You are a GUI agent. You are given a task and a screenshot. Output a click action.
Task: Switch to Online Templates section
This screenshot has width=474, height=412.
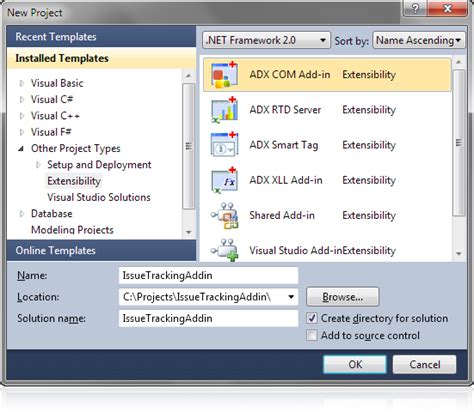(x=101, y=250)
